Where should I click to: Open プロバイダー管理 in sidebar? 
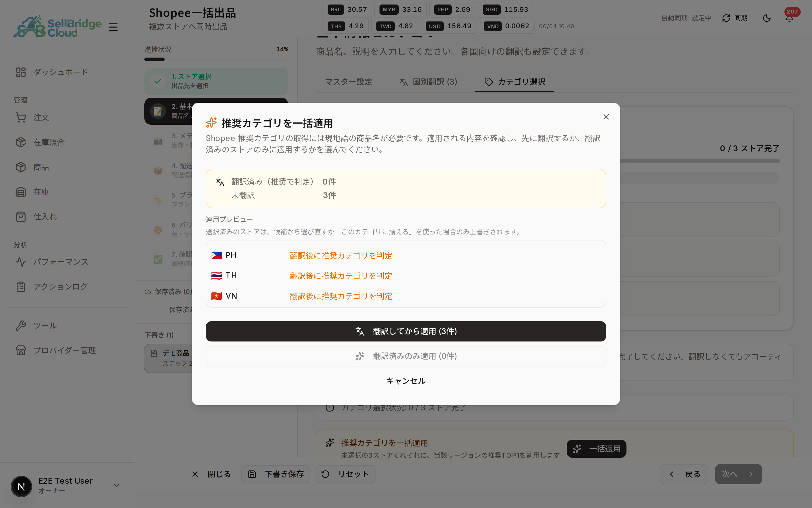(x=67, y=351)
